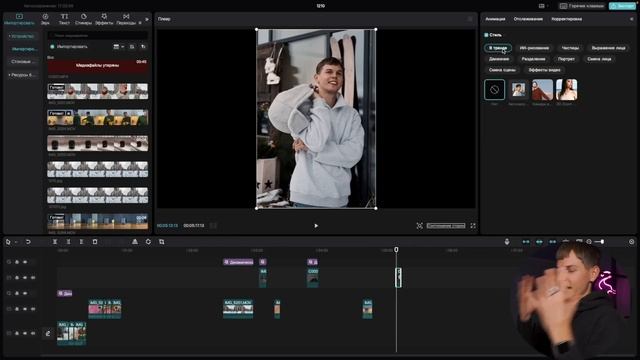
Task: Select the Video effects (Эффекты видео) category
Action: pos(544,70)
